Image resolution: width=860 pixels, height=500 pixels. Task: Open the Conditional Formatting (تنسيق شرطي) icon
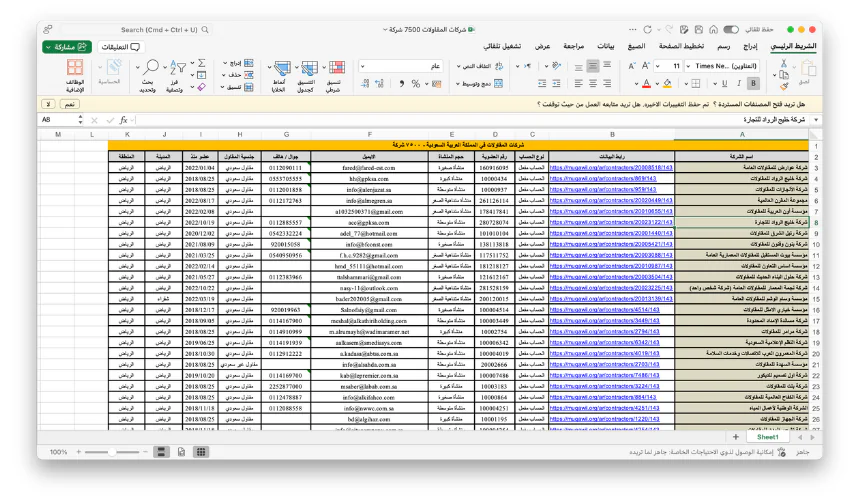click(337, 70)
